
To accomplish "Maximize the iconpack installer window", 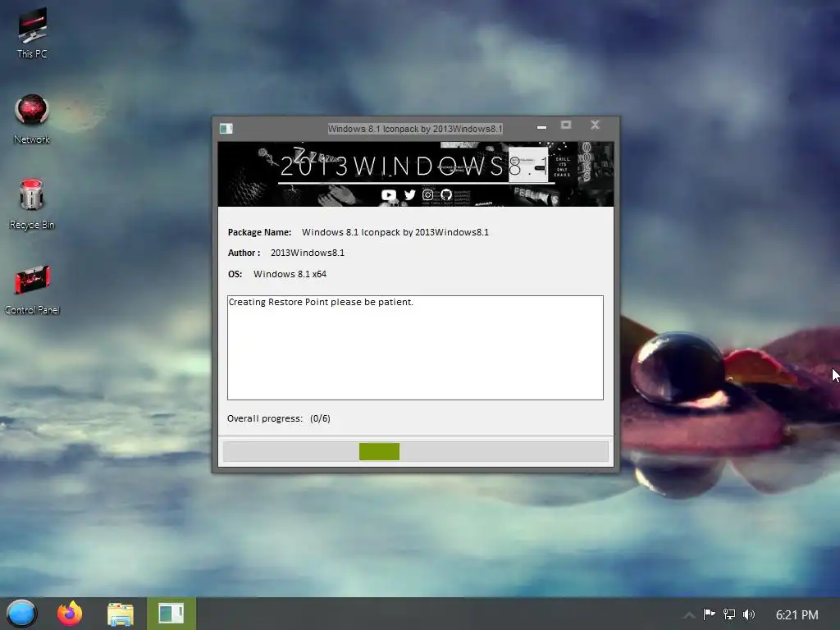I will [566, 125].
